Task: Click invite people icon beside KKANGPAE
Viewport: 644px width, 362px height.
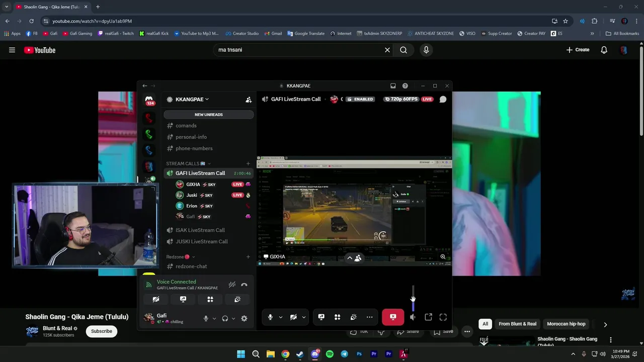Action: (249, 100)
